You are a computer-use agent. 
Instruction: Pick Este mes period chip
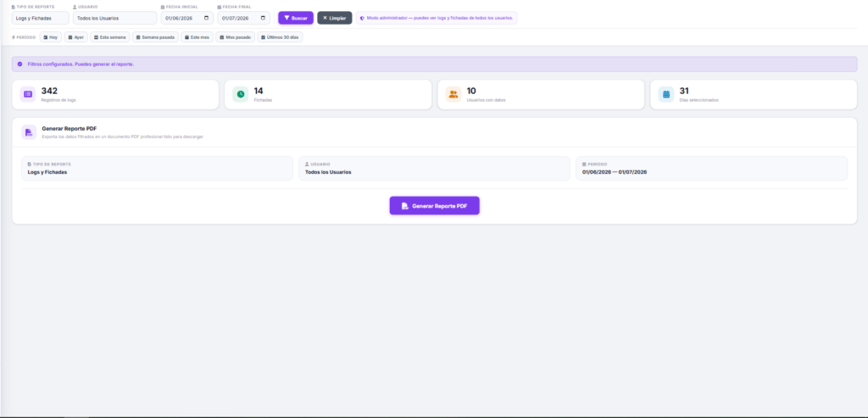coord(197,37)
